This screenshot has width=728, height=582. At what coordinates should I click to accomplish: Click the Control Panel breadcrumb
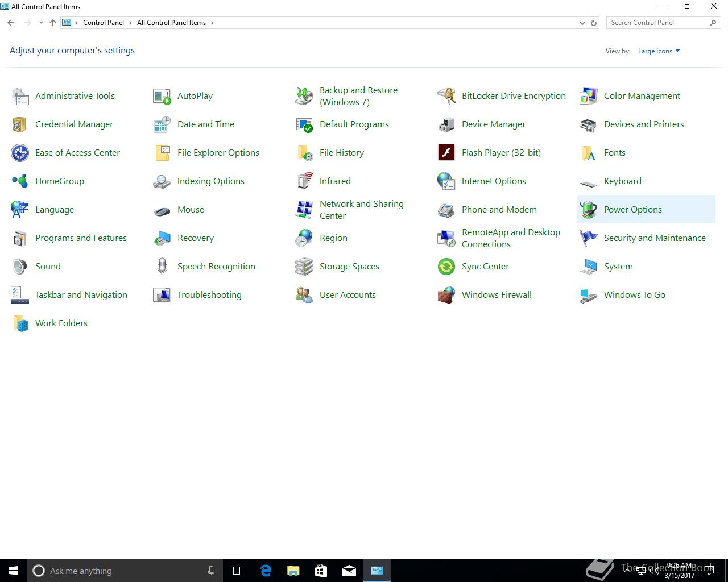(104, 23)
